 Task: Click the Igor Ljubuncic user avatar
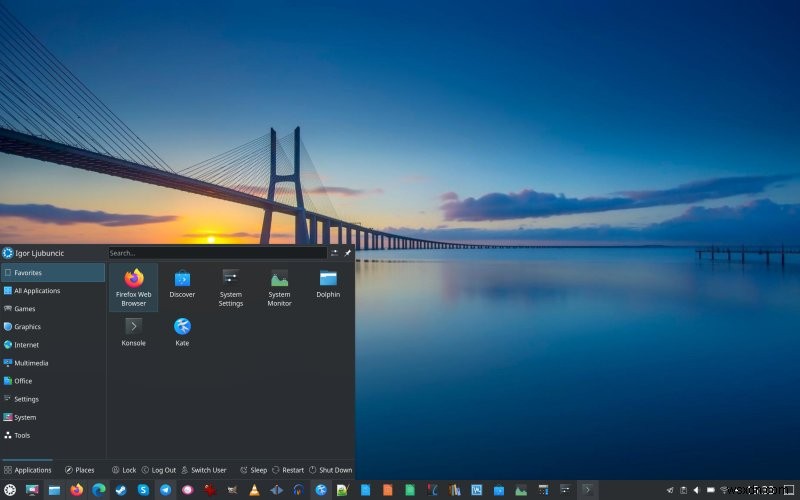8,253
